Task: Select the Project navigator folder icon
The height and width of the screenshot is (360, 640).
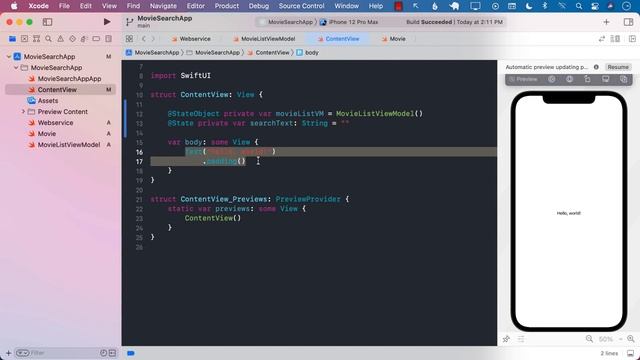Action: (12, 39)
